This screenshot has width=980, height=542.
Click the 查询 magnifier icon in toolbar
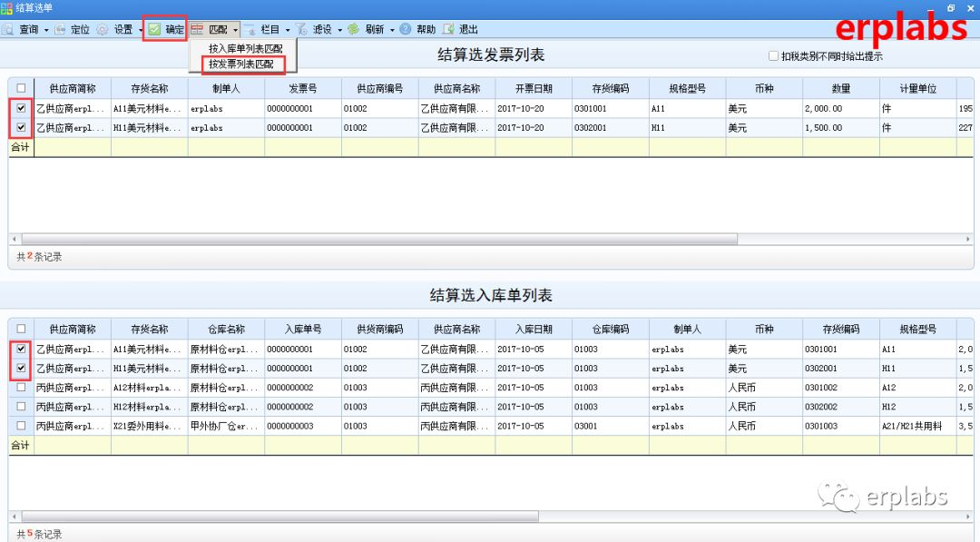click(x=7, y=29)
